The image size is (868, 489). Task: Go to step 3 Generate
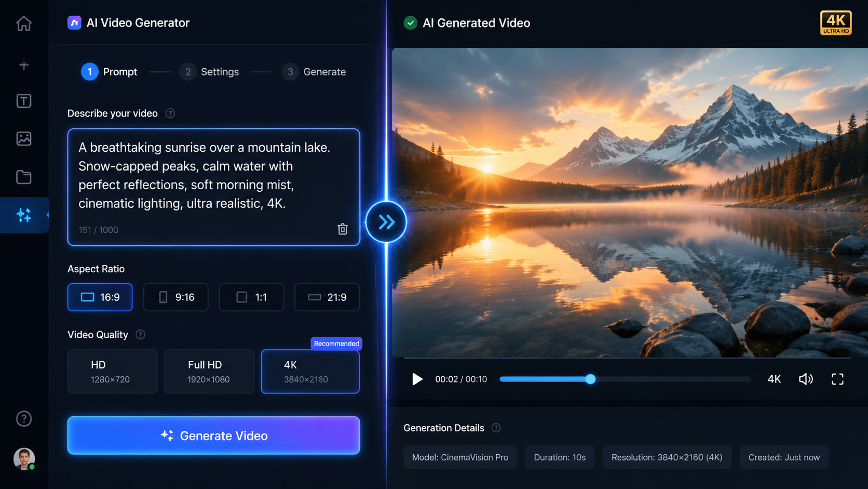(x=314, y=72)
